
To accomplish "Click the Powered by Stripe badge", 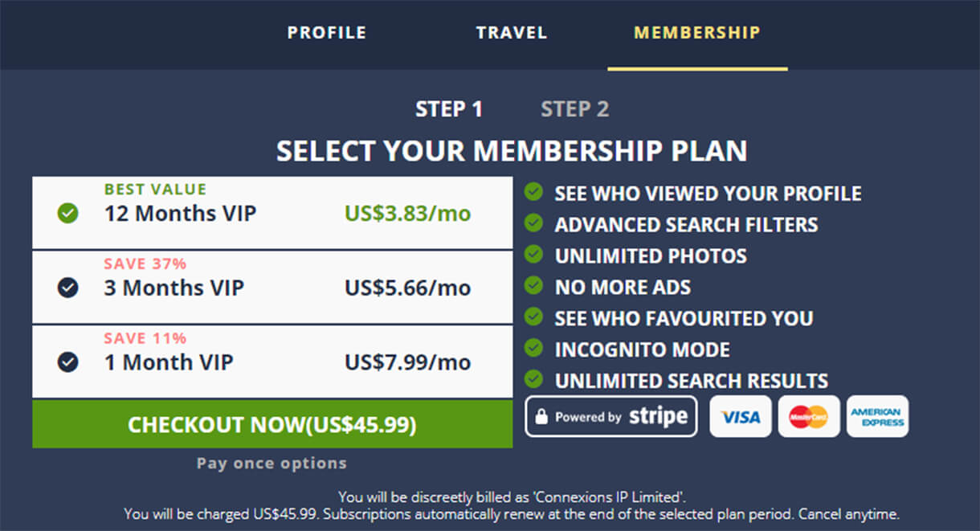I will click(x=611, y=416).
